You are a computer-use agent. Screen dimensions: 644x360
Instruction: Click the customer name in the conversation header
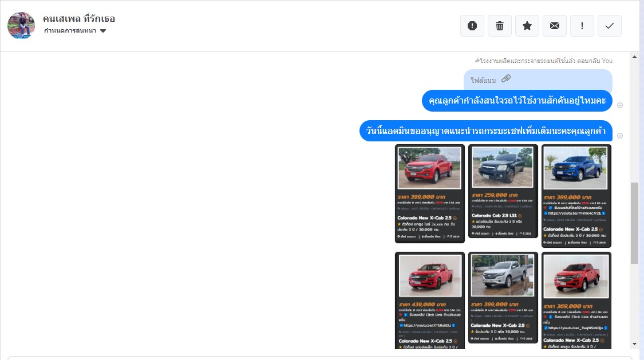click(x=79, y=18)
